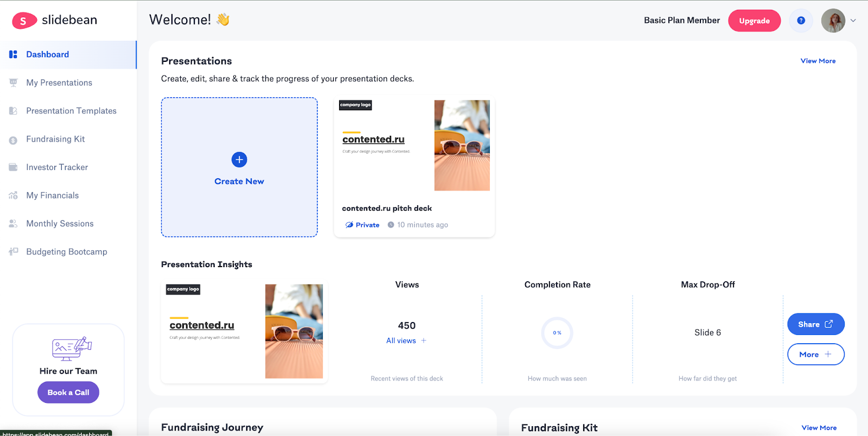This screenshot has height=436, width=868.
Task: Click the contented.ru pitch deck title
Action: click(387, 208)
